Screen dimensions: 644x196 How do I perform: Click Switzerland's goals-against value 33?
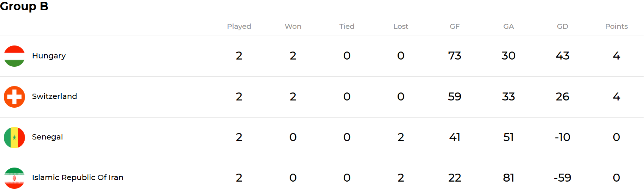[508, 96]
